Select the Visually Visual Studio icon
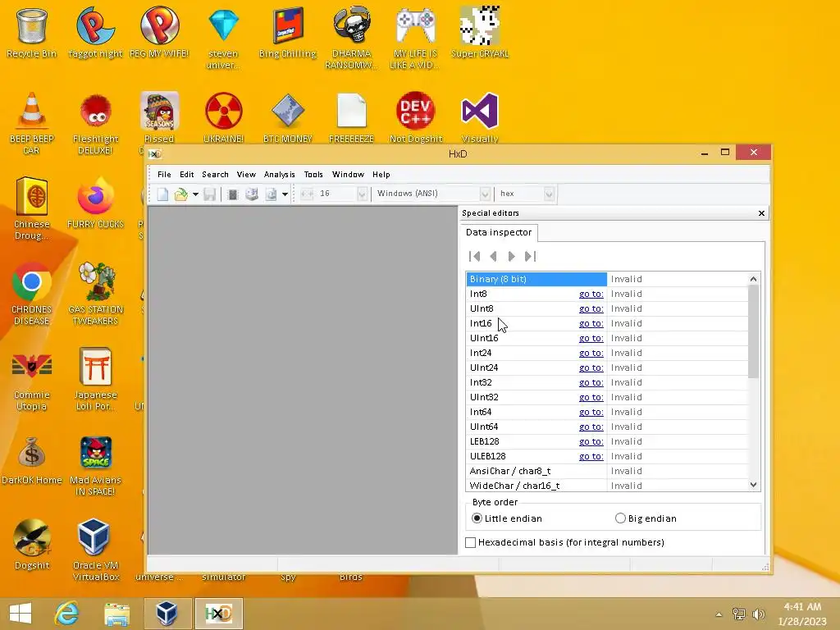This screenshot has height=630, width=840. [480, 118]
